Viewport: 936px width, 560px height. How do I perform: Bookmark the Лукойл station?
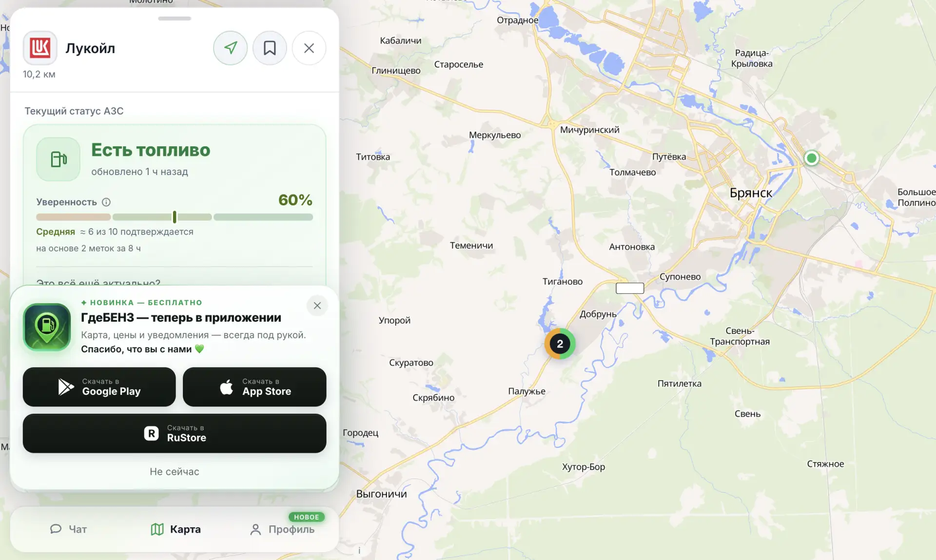[x=270, y=48]
